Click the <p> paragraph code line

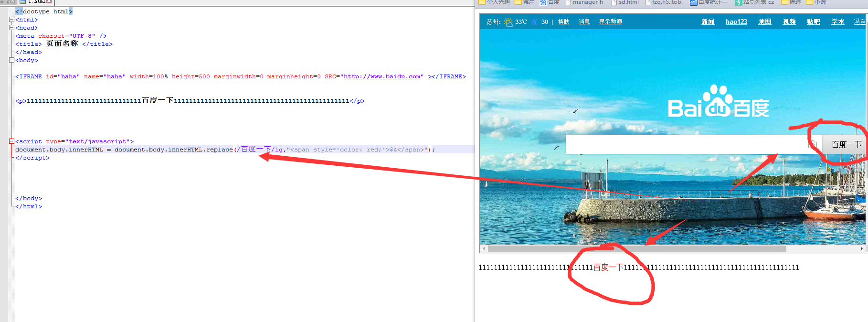[190, 101]
